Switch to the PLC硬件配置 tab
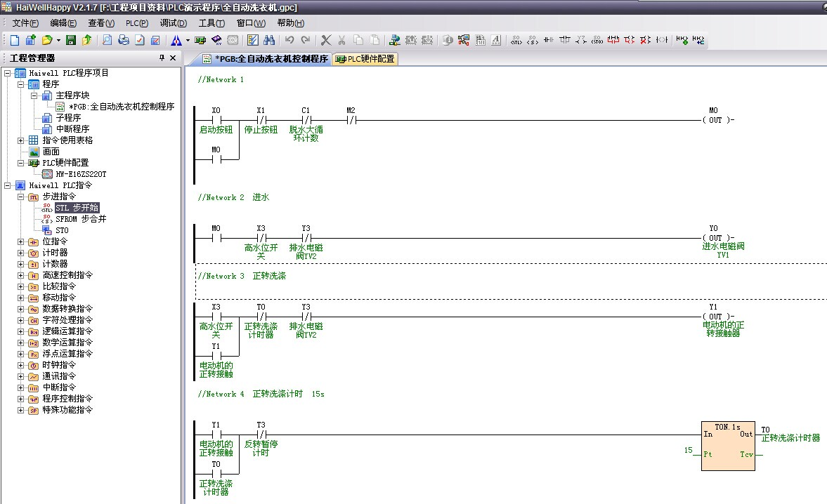Screen dimensions: 827x504 tap(365, 59)
